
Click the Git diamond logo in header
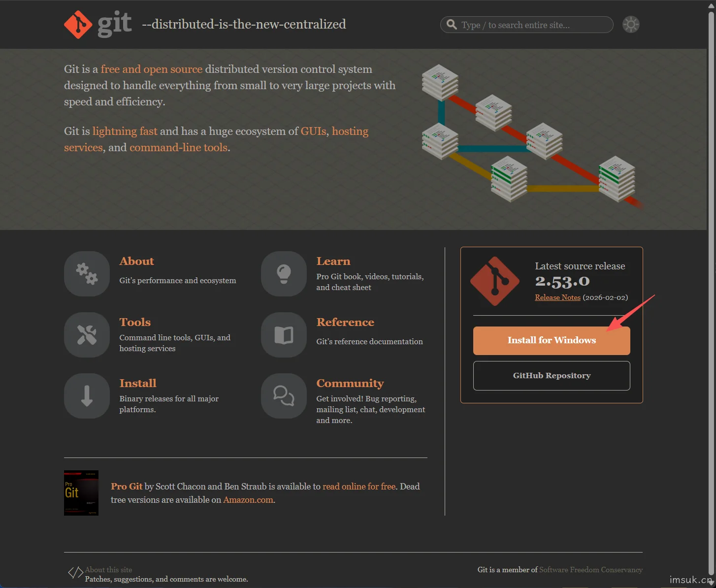coord(78,24)
